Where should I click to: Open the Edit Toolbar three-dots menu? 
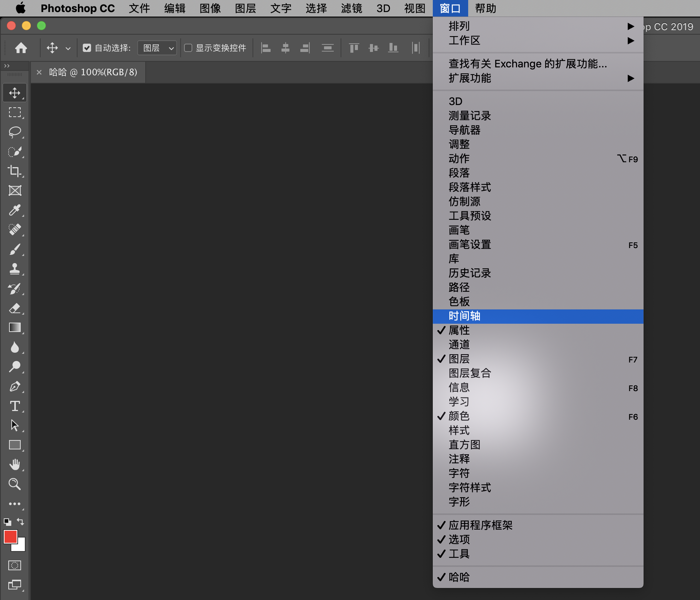15,504
